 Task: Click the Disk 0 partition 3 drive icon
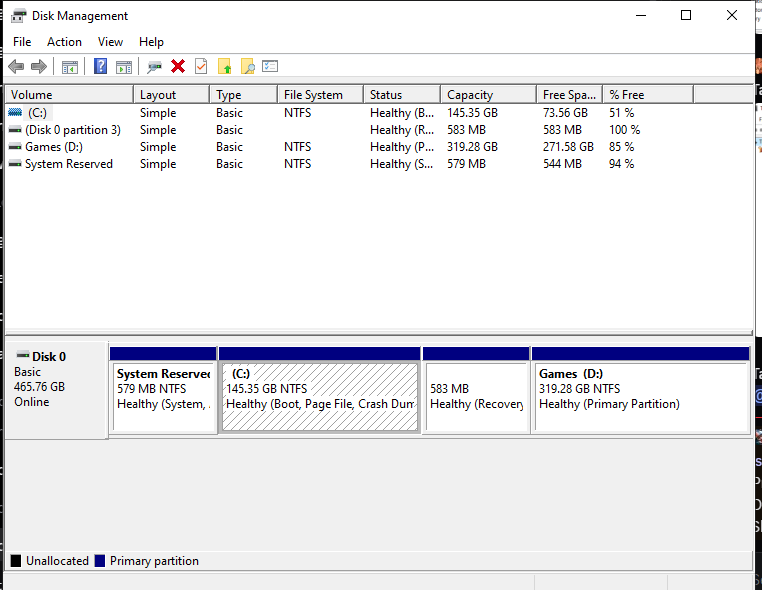[x=15, y=130]
